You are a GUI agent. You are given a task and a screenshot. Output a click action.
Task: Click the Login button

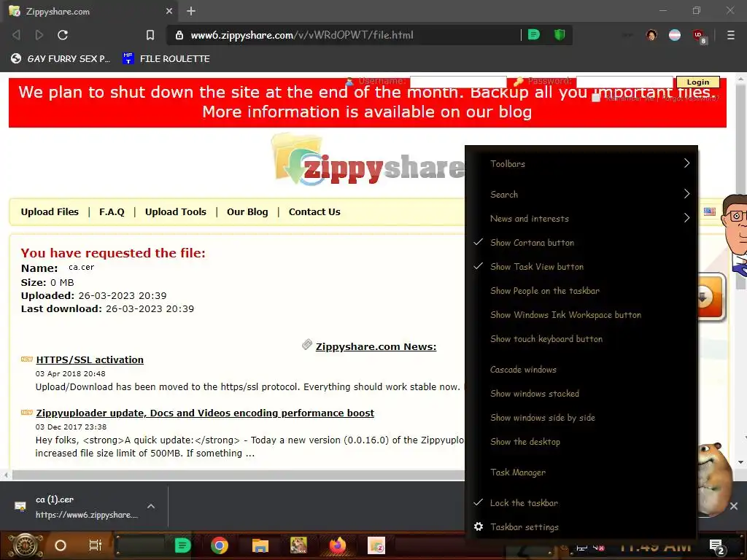tap(698, 82)
